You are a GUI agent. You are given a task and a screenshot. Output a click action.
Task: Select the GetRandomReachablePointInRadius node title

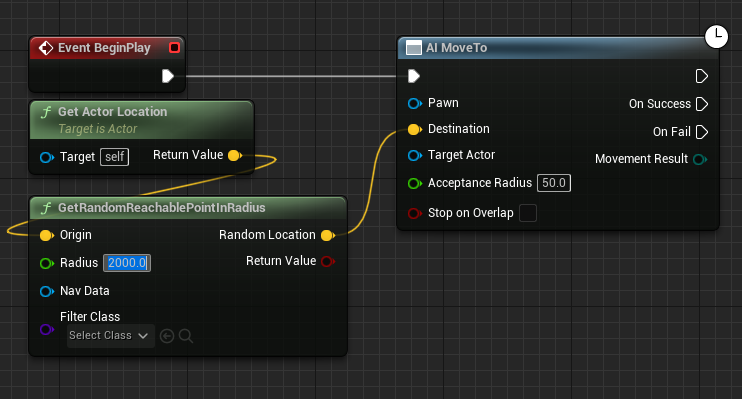[161, 208]
